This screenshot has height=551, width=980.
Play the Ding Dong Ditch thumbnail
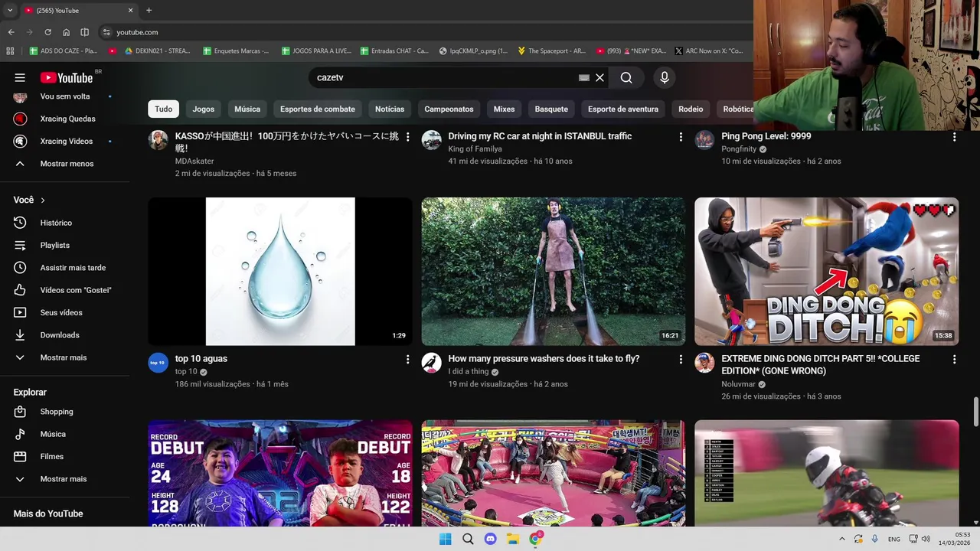coord(826,272)
